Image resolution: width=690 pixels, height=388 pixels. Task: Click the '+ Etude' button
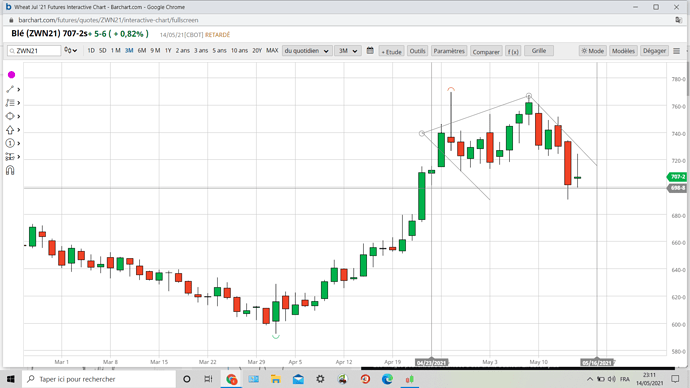(391, 51)
